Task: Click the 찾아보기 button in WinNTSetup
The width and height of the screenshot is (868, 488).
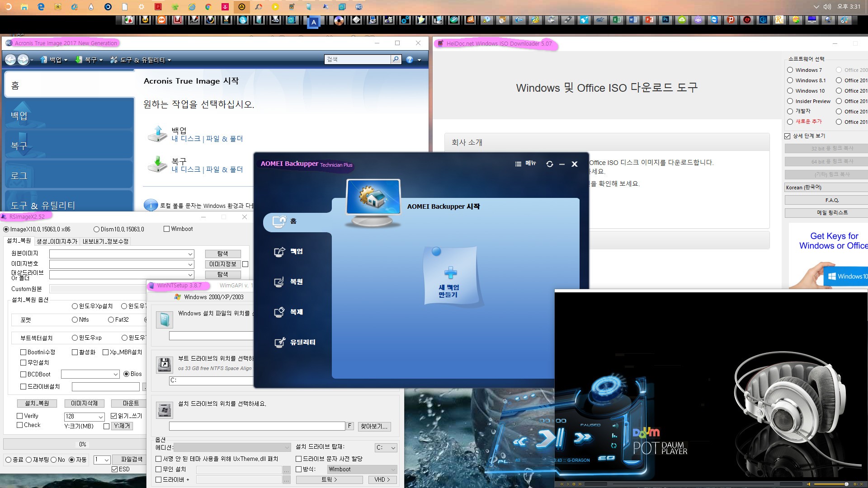Action: pos(374,426)
